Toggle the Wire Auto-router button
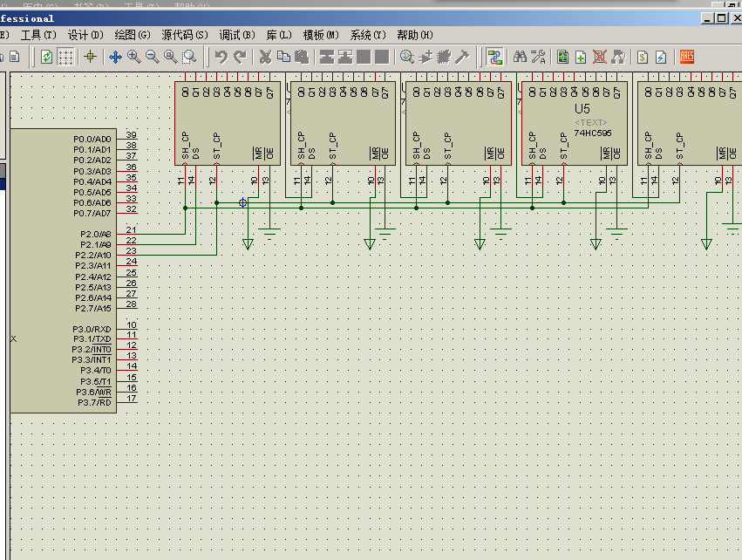Screen dimensions: 742x560 [x=494, y=58]
